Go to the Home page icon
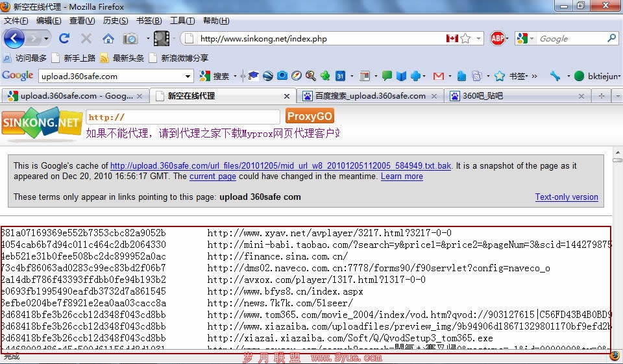The height and width of the screenshot is (364, 623). 108,38
